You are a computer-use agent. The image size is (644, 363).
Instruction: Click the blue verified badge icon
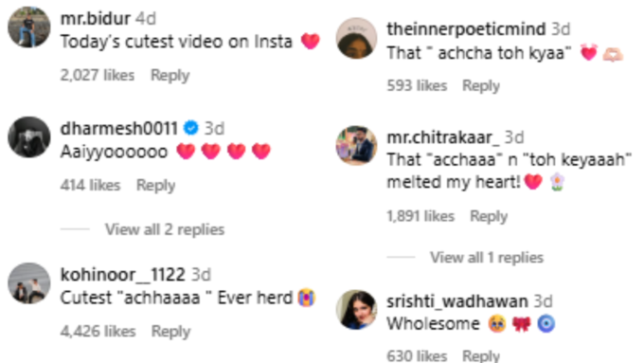(x=191, y=128)
